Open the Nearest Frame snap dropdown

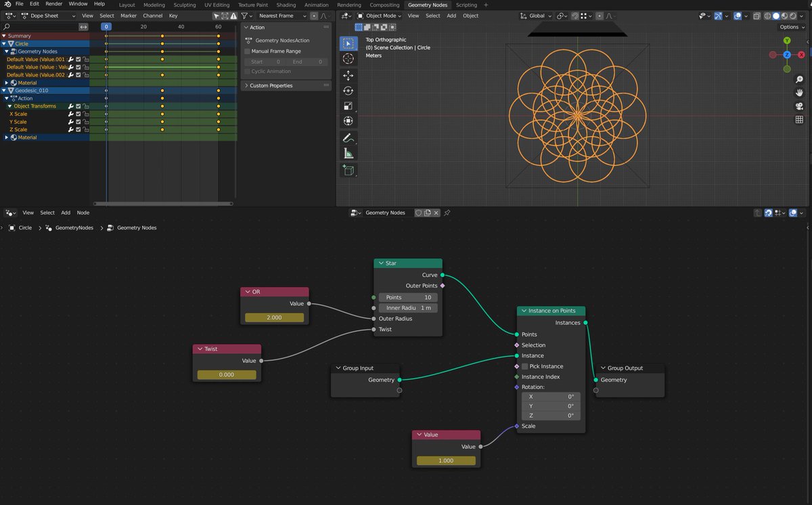click(x=281, y=16)
